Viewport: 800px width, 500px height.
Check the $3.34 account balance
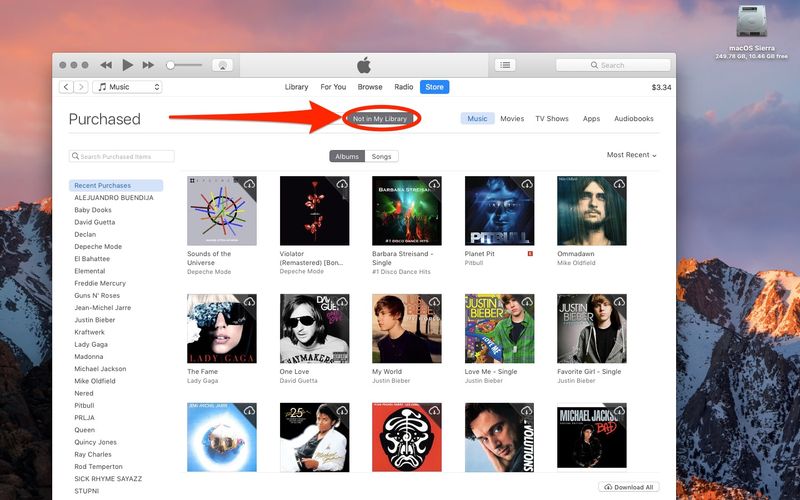(661, 87)
